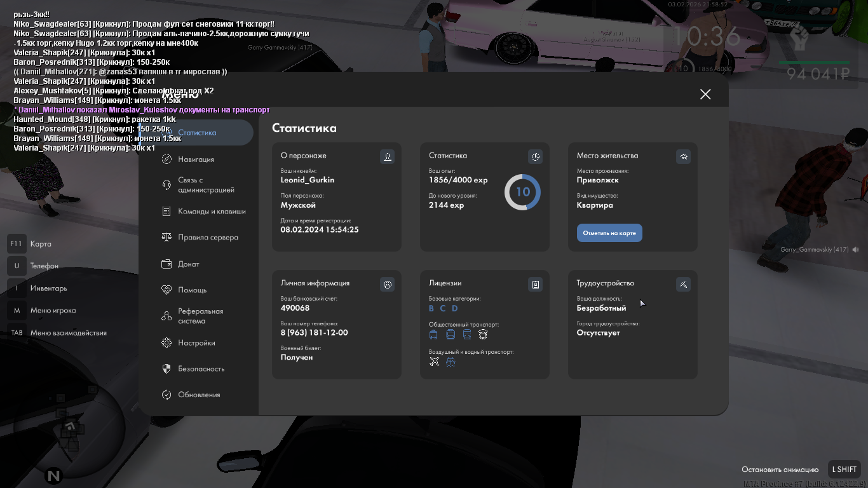Click the face icon in Личная информация card

click(x=387, y=285)
